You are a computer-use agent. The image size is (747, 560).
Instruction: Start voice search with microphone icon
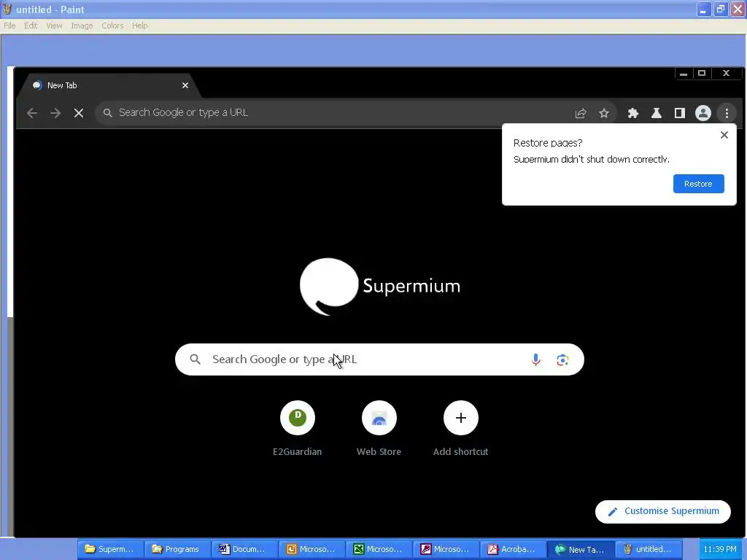[536, 359]
